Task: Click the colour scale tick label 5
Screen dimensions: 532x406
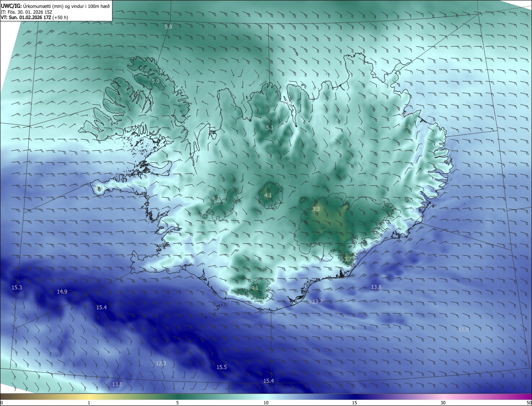Action: [x=177, y=403]
